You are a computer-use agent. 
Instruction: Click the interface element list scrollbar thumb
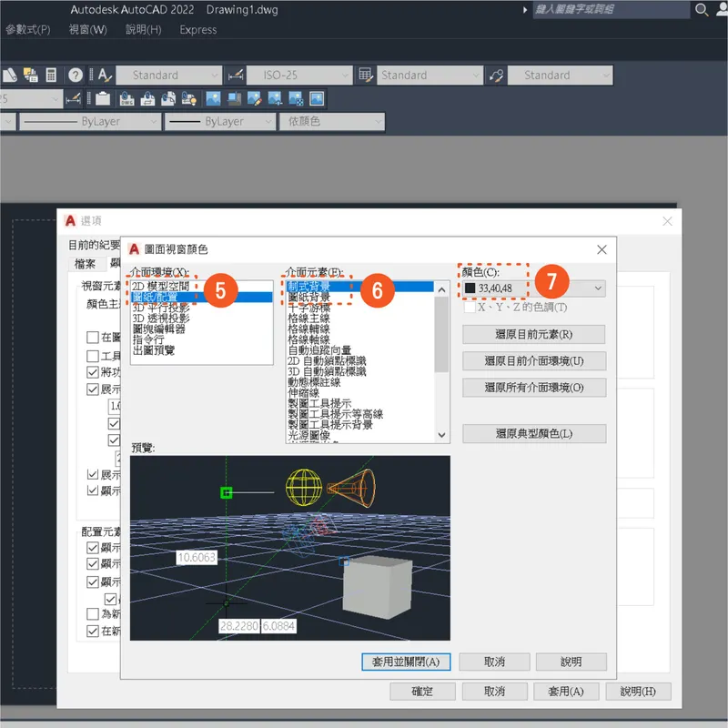(441, 335)
